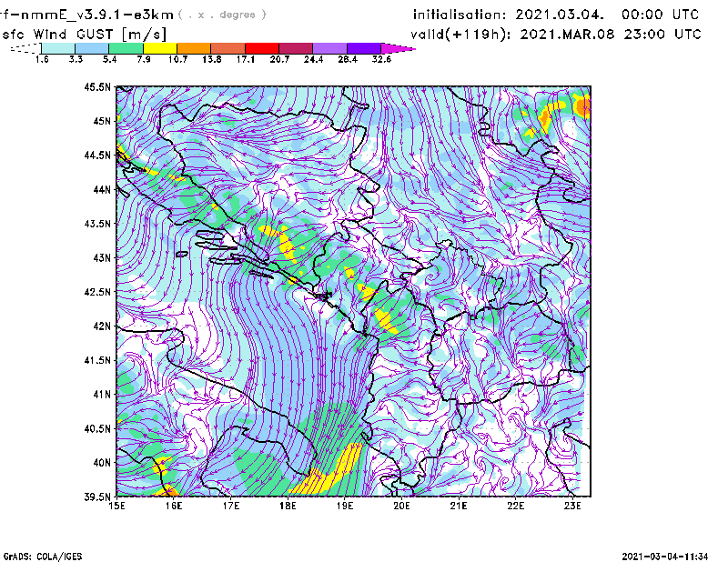Screen dimensions: 728x562
Task: Click the legend value 20.7
Action: click(x=279, y=59)
